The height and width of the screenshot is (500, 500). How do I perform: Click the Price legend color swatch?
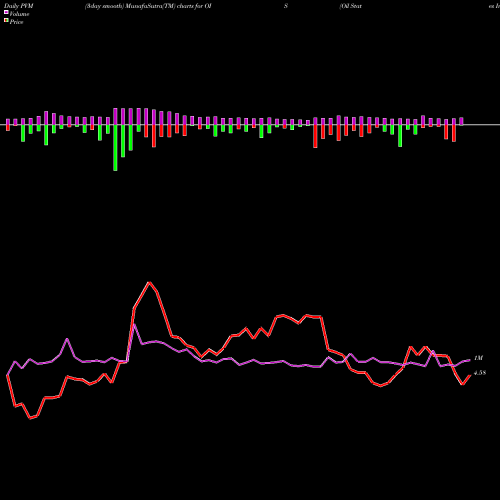pyautogui.click(x=6, y=21)
